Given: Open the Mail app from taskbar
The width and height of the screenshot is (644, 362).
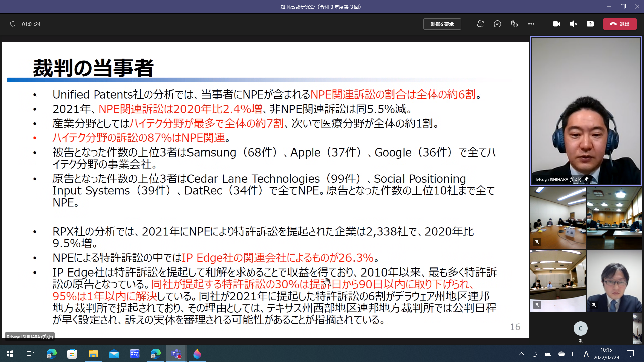Looking at the screenshot, I should [x=114, y=354].
